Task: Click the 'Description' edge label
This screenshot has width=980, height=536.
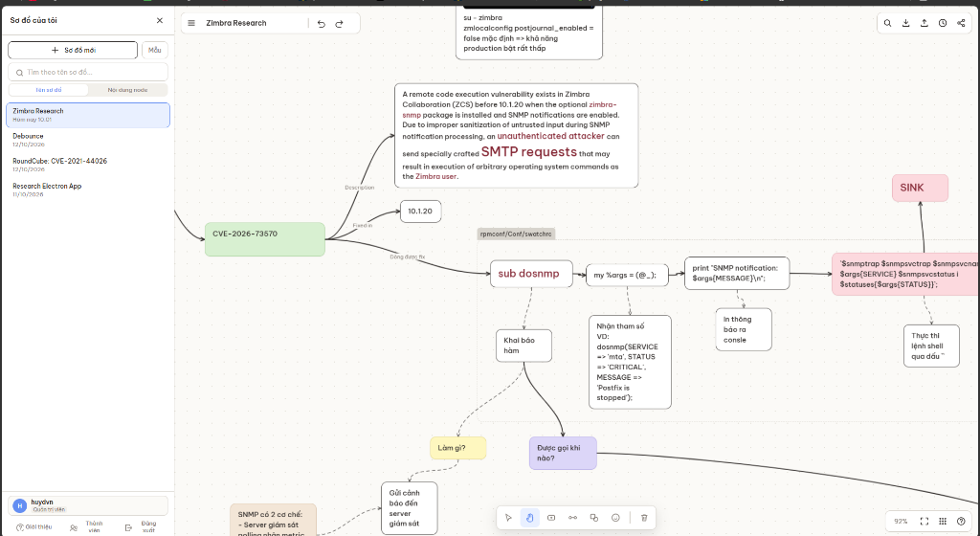Action: 360,188
